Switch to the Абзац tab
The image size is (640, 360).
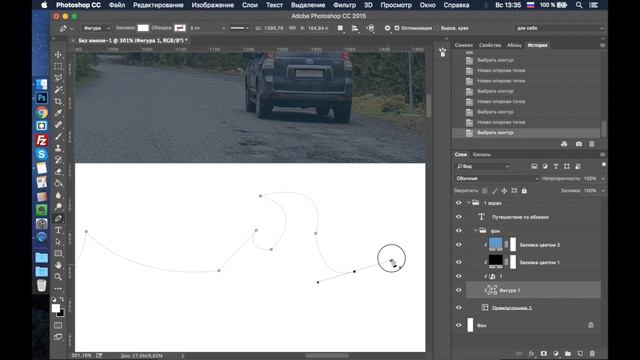514,45
